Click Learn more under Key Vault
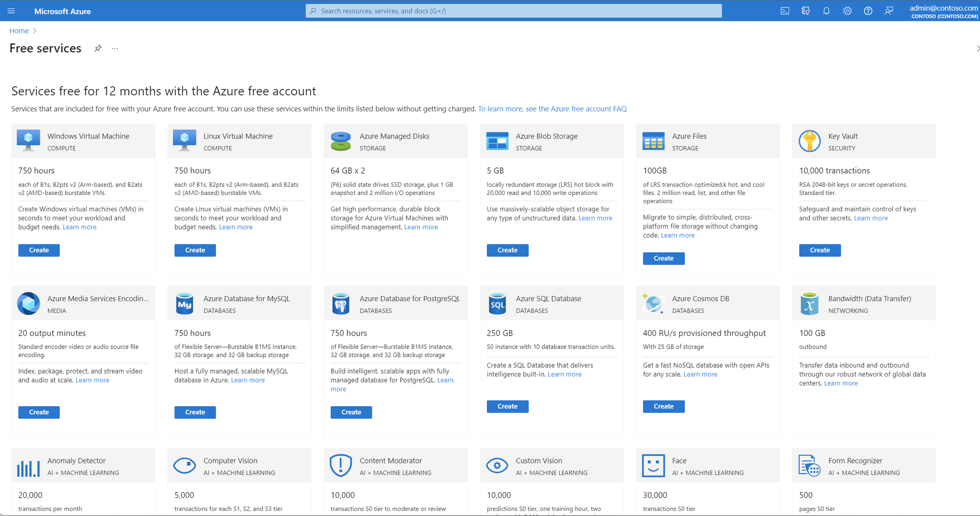 pyautogui.click(x=871, y=218)
